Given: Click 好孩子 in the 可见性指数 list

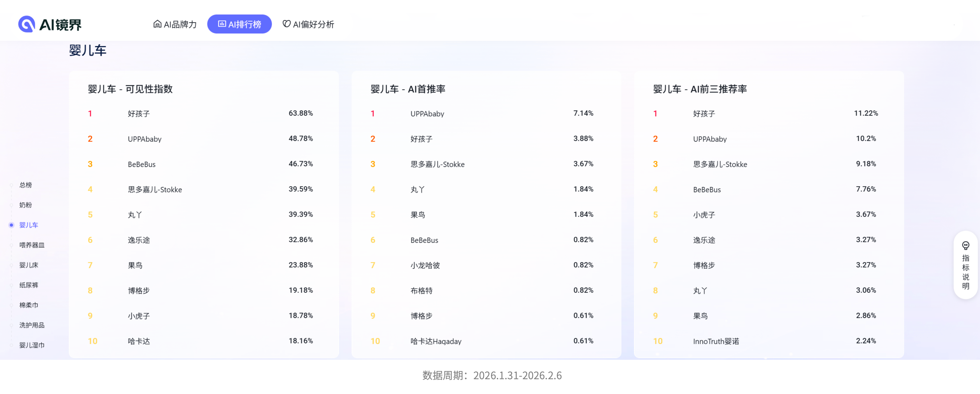Looking at the screenshot, I should (139, 114).
